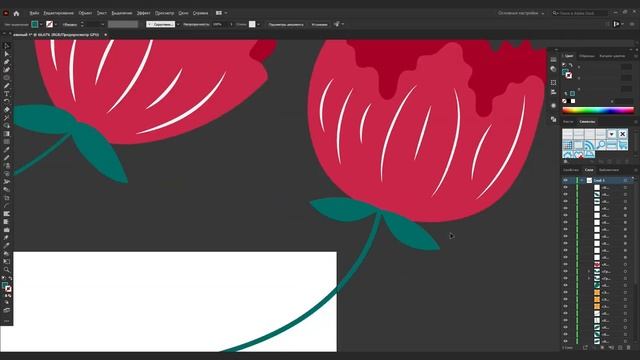The image size is (640, 360).
Task: Click target circle of Слой 1
Action: (625, 180)
